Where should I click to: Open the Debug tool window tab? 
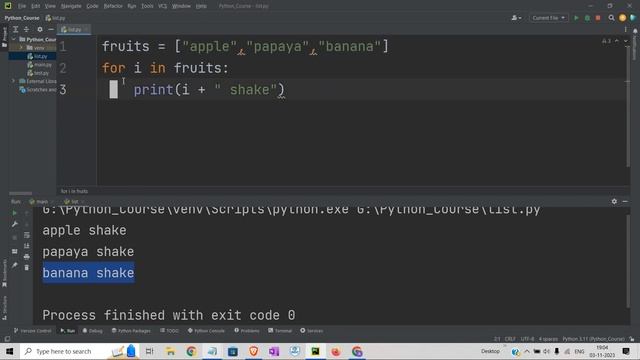tap(93, 331)
